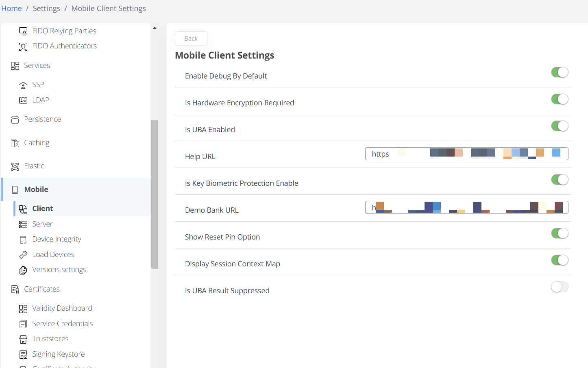Image resolution: width=588 pixels, height=368 pixels.
Task: Click the FIDO Relying Parties icon
Action: [23, 30]
